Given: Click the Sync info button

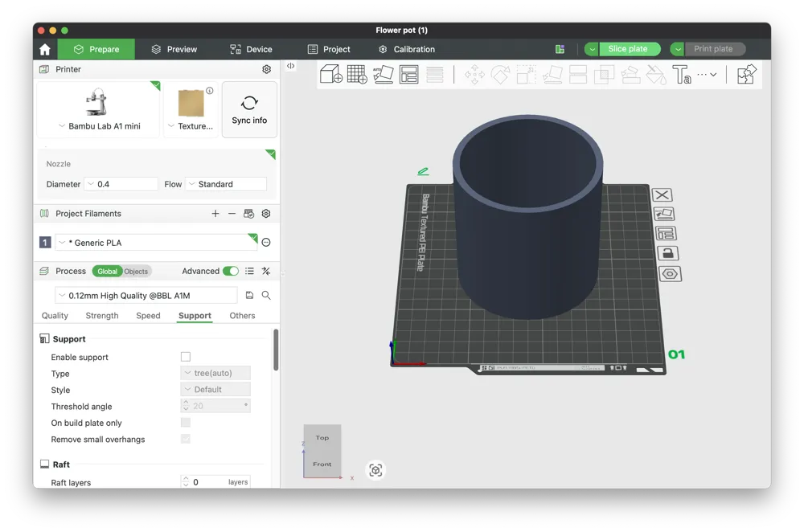Looking at the screenshot, I should click(x=249, y=109).
